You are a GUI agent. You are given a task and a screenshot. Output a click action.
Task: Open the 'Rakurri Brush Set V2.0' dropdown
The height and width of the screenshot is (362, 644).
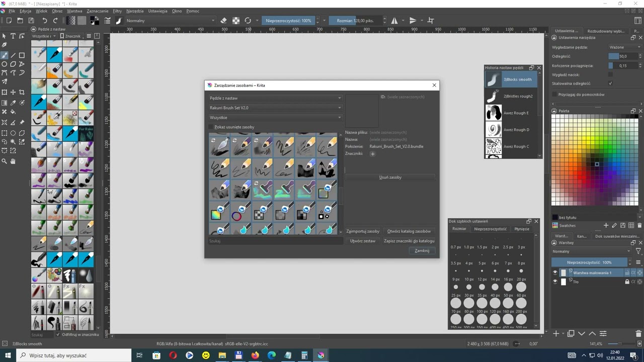(275, 108)
